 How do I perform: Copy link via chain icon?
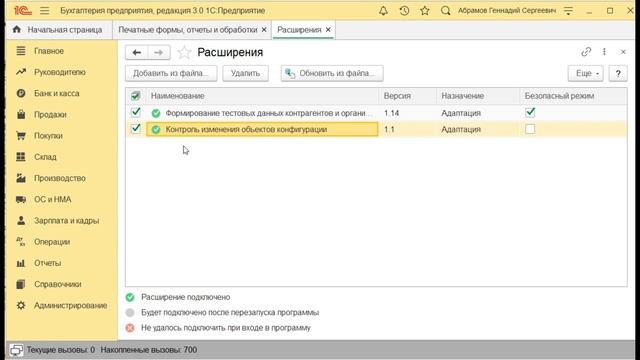tap(586, 52)
